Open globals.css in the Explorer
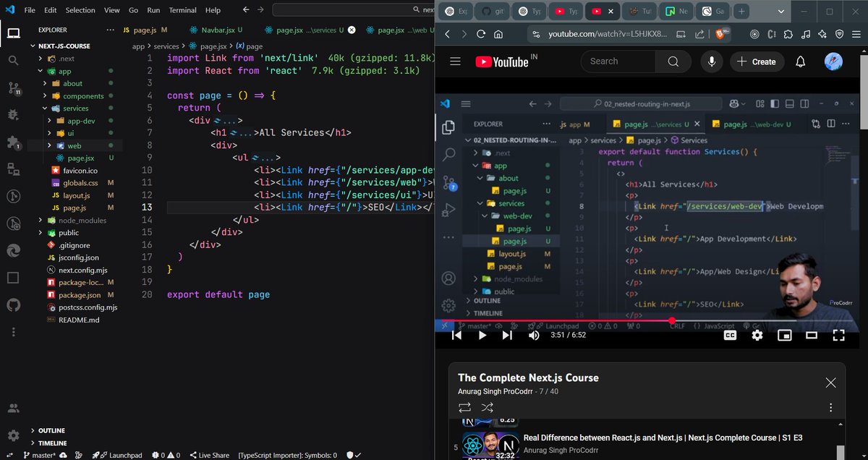868x460 pixels. pyautogui.click(x=80, y=183)
